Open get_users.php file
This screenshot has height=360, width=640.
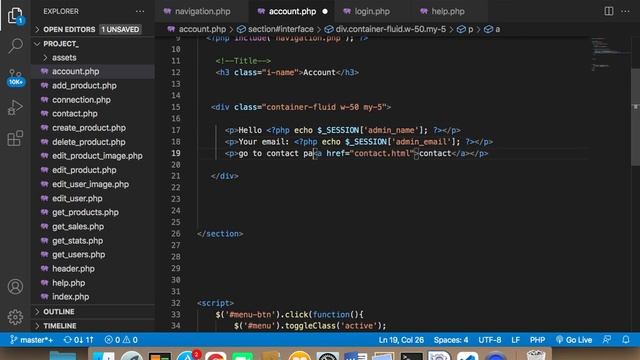coord(93,255)
